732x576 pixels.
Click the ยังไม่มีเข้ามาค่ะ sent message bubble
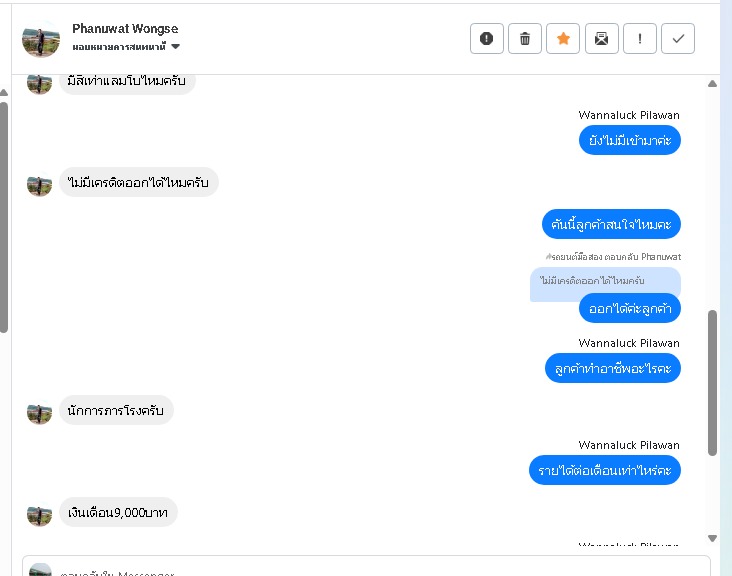(x=630, y=140)
